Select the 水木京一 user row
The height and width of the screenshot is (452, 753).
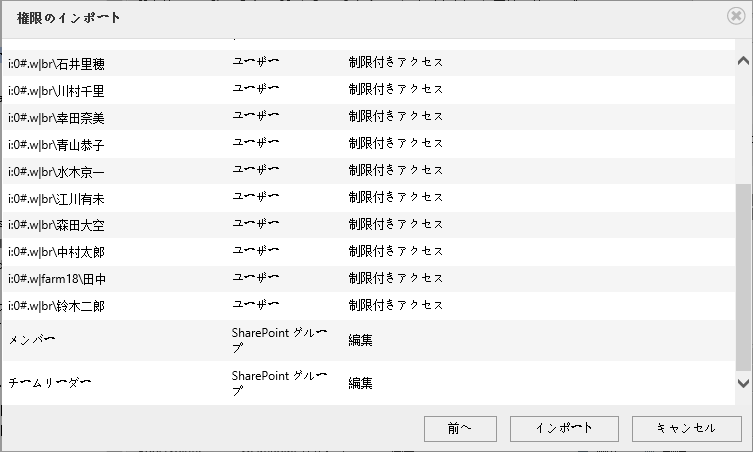click(x=369, y=171)
